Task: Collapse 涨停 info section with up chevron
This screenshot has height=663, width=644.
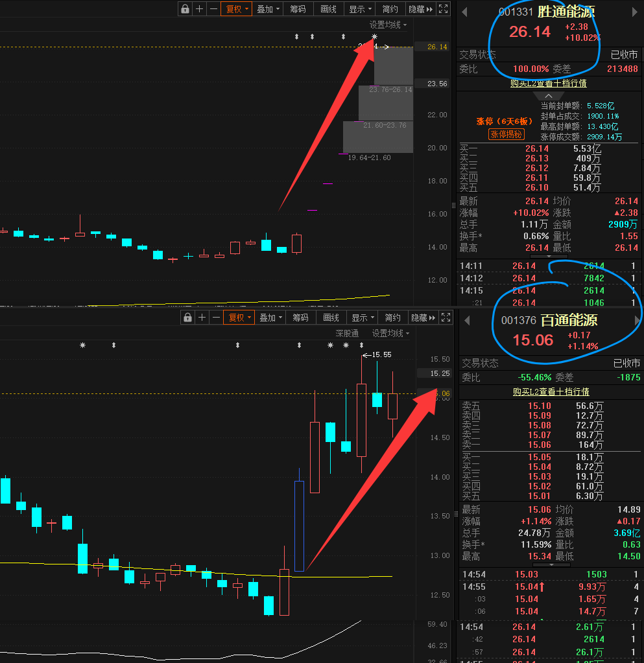Action: pos(549,96)
